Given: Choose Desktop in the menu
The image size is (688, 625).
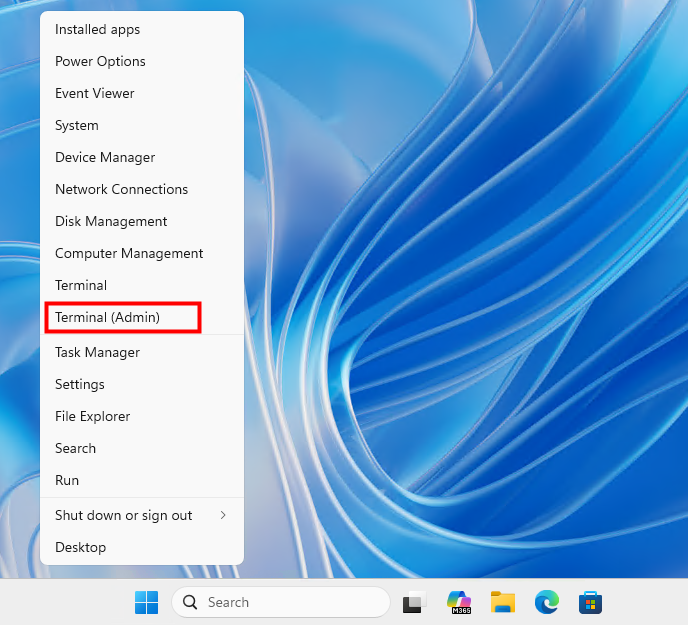Looking at the screenshot, I should pyautogui.click(x=142, y=548).
